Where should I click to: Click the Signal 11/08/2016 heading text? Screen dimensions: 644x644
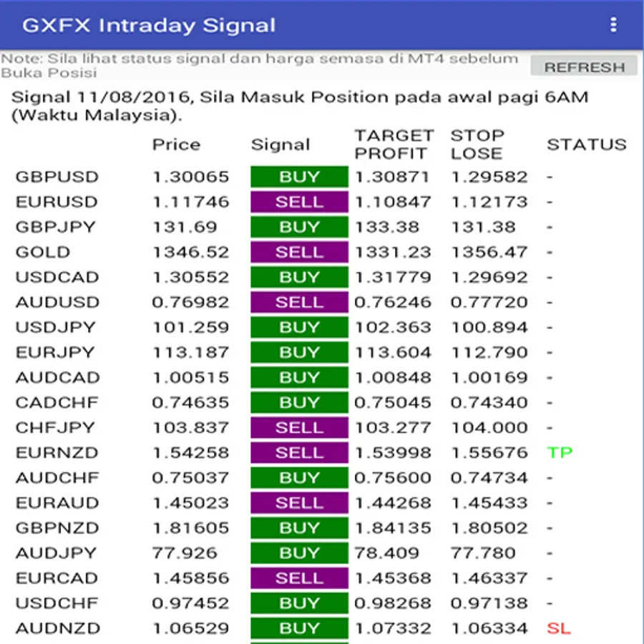coord(300,106)
